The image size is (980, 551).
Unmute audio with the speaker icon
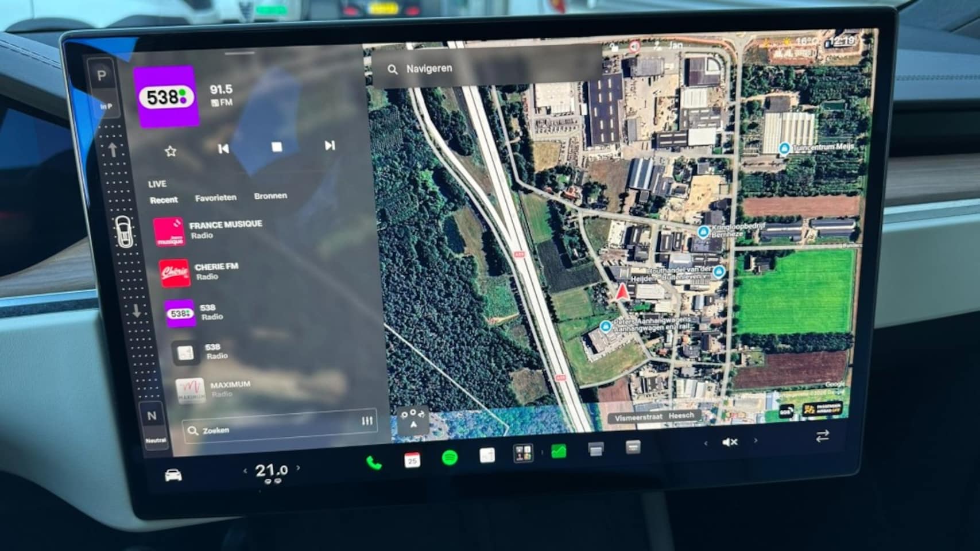click(x=730, y=442)
